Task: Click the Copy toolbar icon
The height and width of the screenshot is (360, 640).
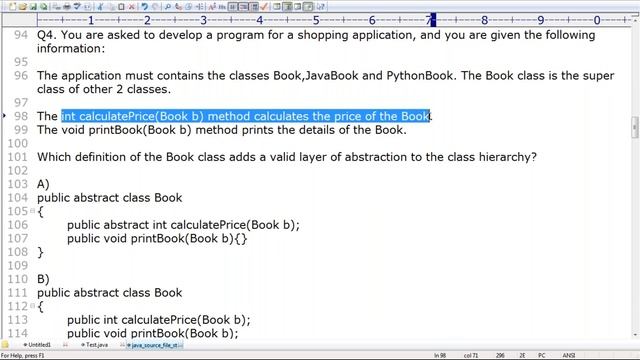Action: pyautogui.click(x=111, y=7)
